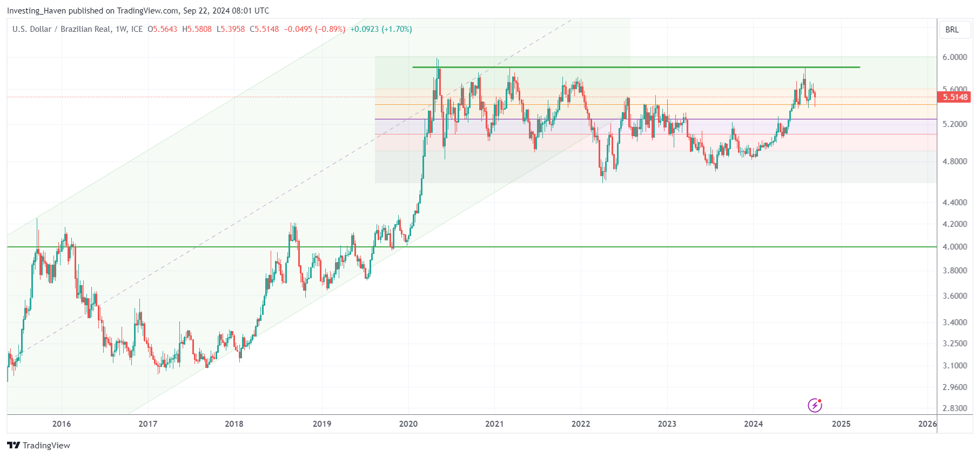Click the 5.2000 price axis label
Screen dimensions: 980x457
955,124
